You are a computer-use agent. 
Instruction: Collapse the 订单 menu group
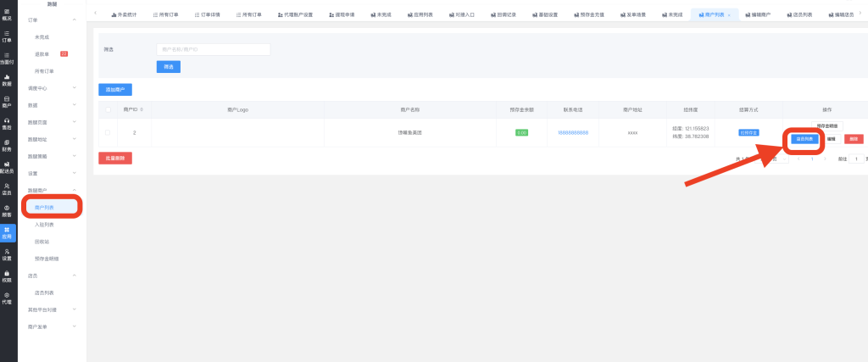coord(75,19)
